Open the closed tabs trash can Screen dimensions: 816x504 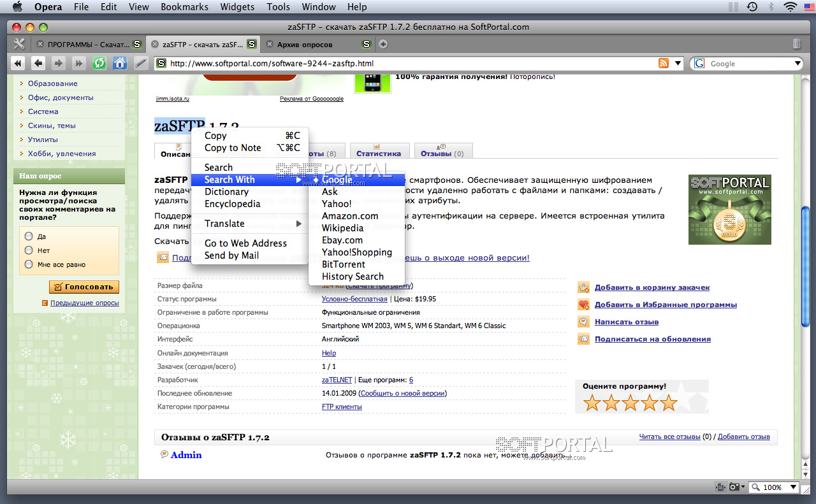coord(797,44)
